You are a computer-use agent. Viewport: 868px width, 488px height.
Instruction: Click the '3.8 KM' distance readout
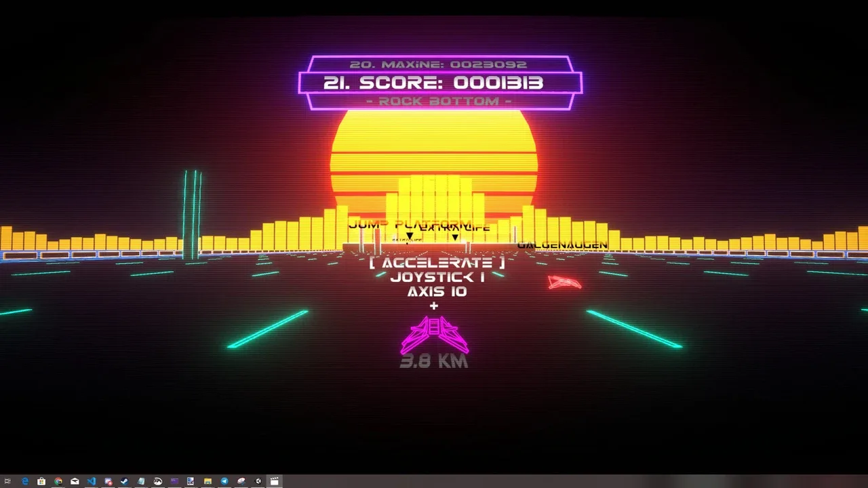click(x=434, y=361)
